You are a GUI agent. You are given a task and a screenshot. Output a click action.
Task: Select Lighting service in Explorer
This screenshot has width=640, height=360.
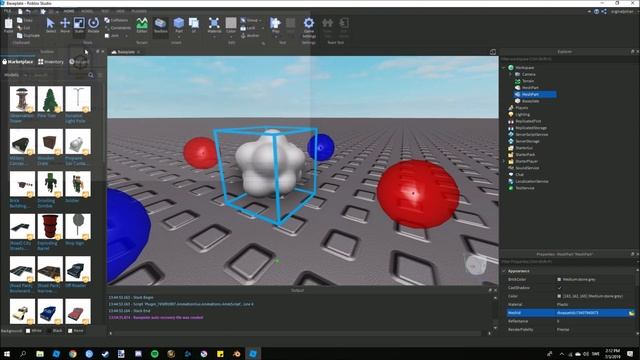coord(522,114)
